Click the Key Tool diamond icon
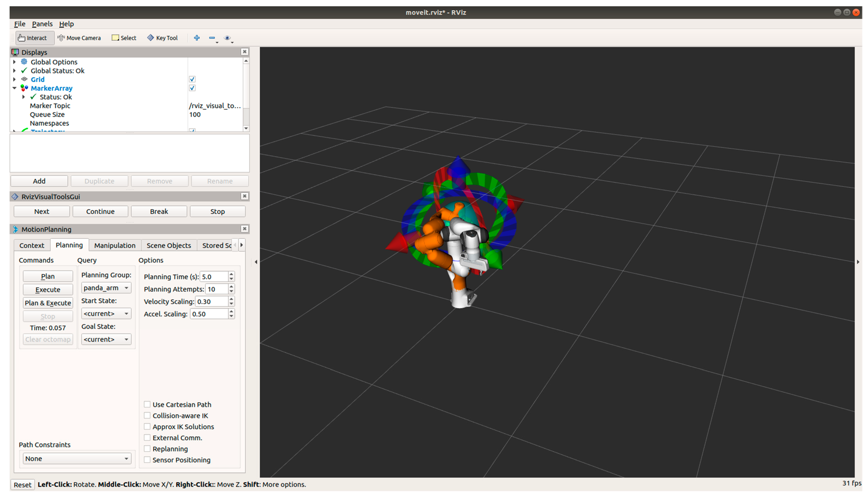 click(150, 38)
